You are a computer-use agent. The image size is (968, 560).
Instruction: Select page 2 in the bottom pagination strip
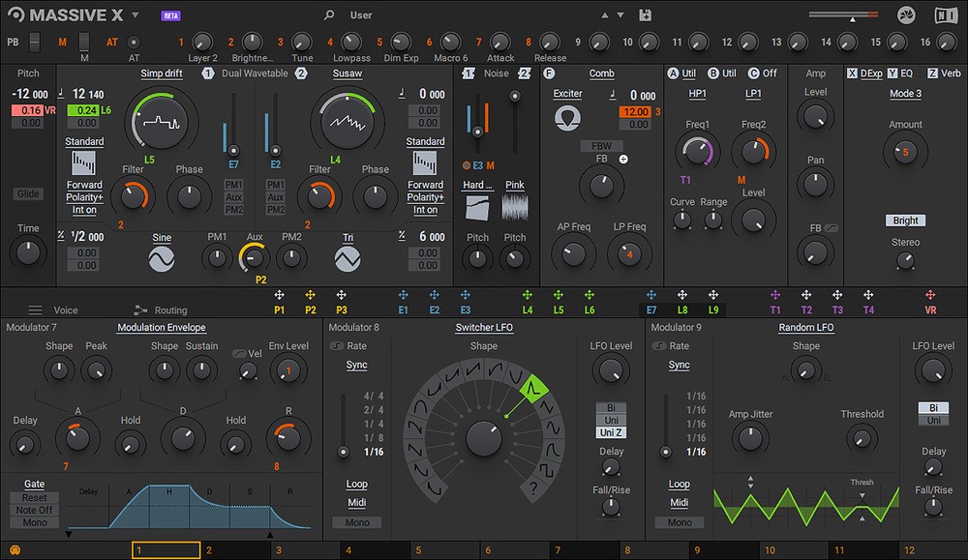pos(235,548)
